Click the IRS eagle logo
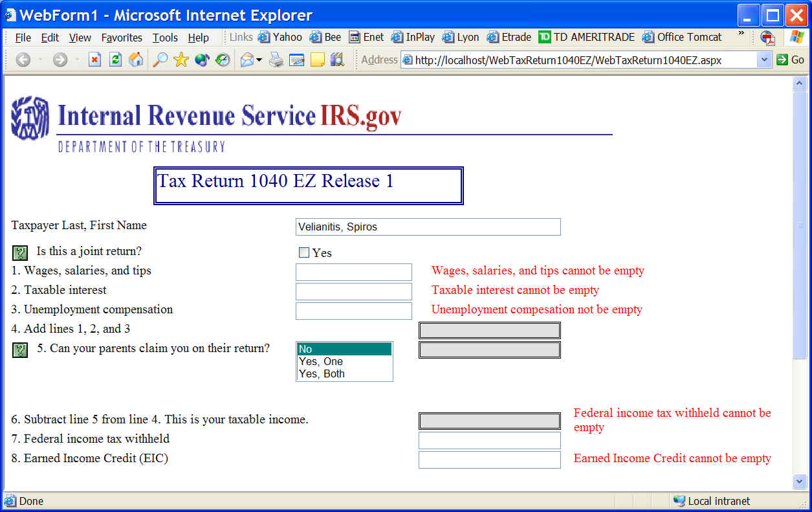The width and height of the screenshot is (812, 512). coord(30,118)
